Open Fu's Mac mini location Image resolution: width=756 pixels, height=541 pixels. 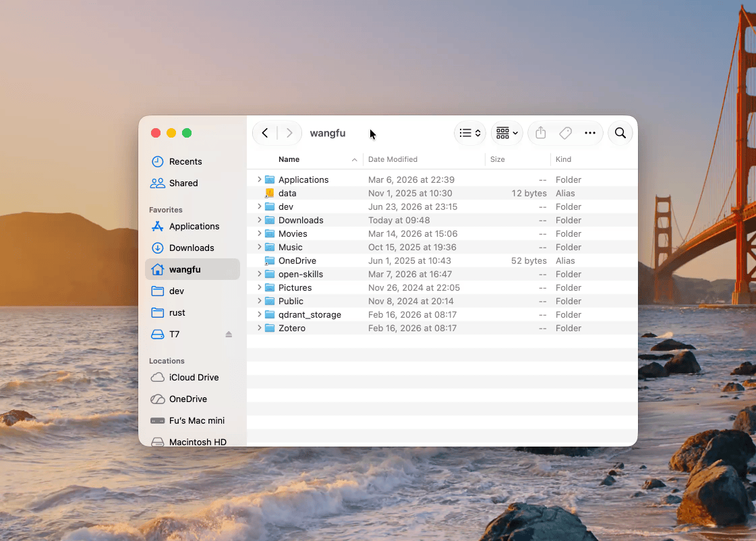(x=192, y=420)
